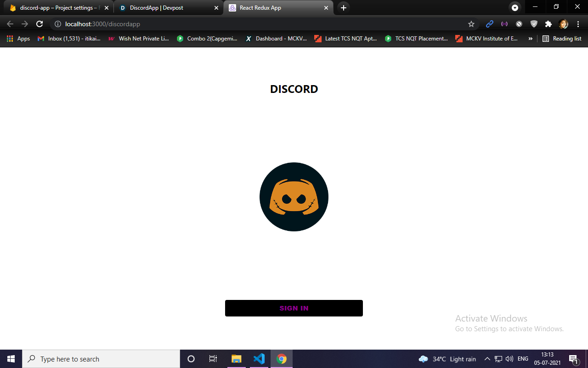Click the DISCORD heading text
This screenshot has width=588, height=368.
point(294,89)
